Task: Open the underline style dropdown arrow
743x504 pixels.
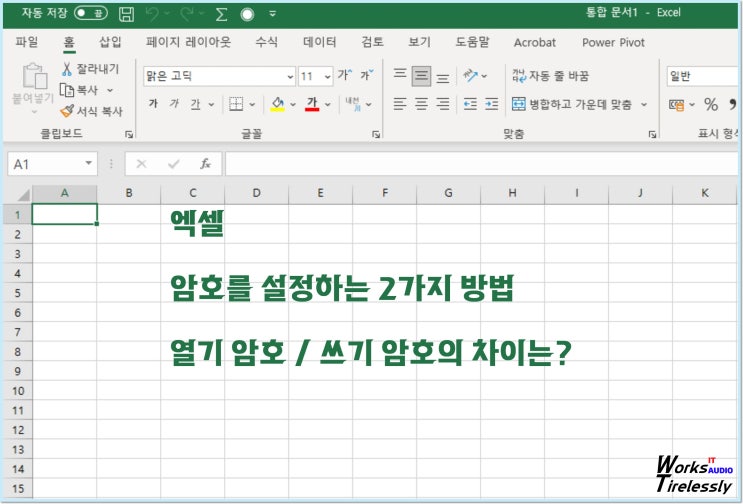Action: click(x=211, y=104)
